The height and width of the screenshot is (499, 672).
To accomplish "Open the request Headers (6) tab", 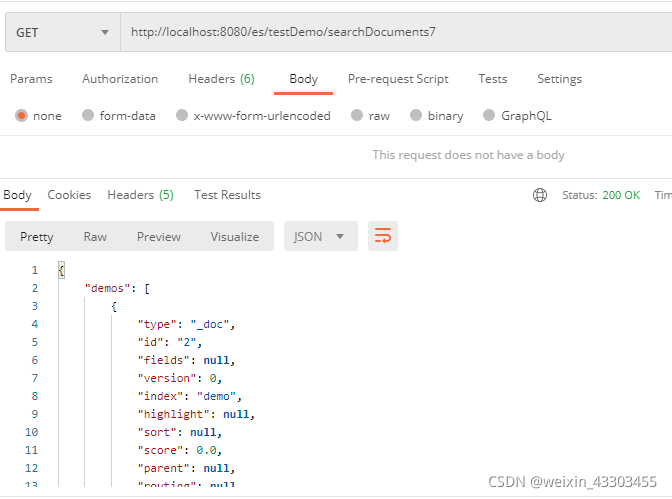I will point(221,79).
